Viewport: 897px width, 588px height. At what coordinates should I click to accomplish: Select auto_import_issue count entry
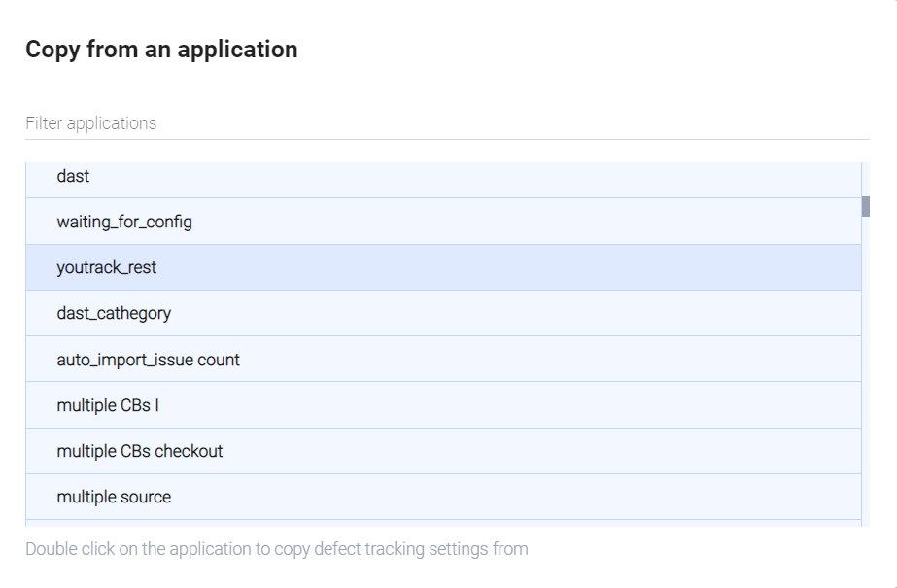click(443, 360)
